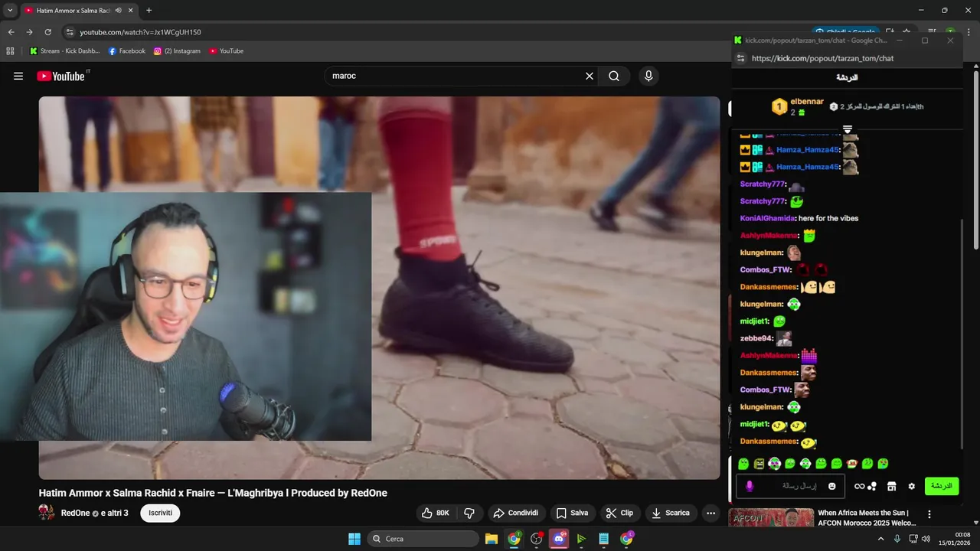Open the infinity icon in chat toolbar
980x551 pixels.
pyautogui.click(x=859, y=486)
